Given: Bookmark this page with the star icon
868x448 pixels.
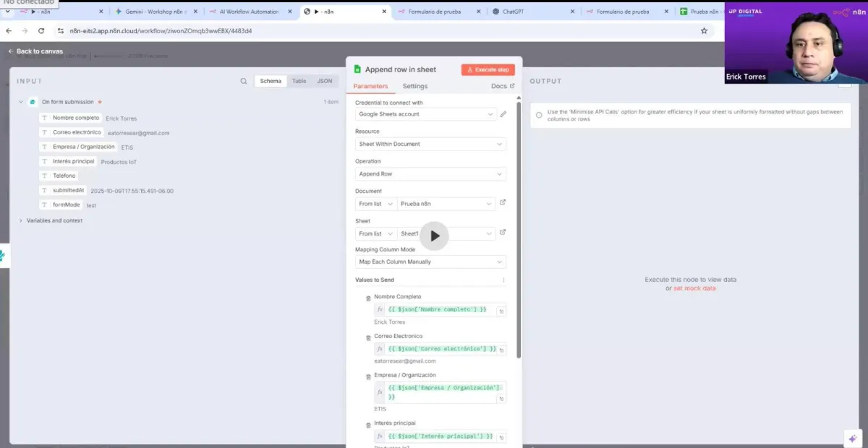Looking at the screenshot, I should (x=704, y=31).
